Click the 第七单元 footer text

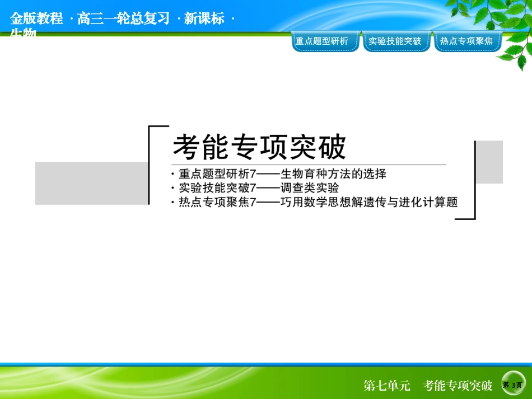387,386
